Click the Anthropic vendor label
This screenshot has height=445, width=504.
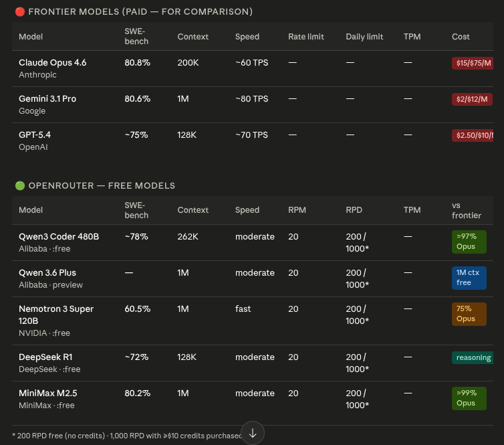click(37, 75)
